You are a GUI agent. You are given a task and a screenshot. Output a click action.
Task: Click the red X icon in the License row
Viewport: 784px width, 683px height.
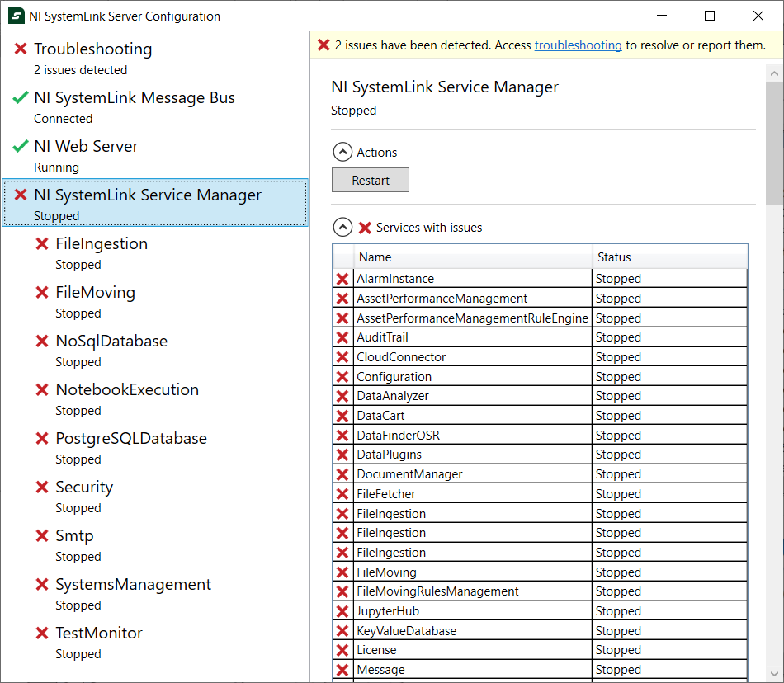pyautogui.click(x=342, y=651)
